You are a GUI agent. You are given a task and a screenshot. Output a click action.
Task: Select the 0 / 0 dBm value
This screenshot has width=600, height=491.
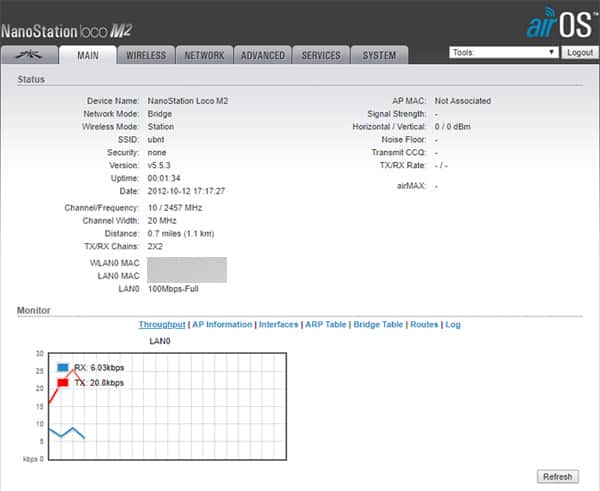coord(453,127)
